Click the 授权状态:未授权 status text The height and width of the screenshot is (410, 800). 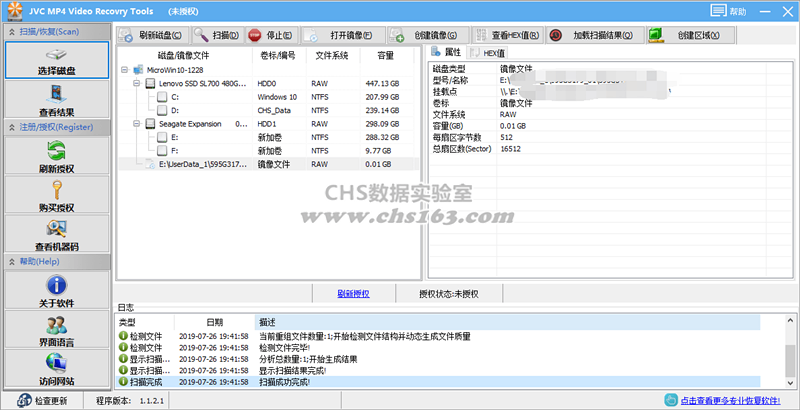click(x=448, y=294)
